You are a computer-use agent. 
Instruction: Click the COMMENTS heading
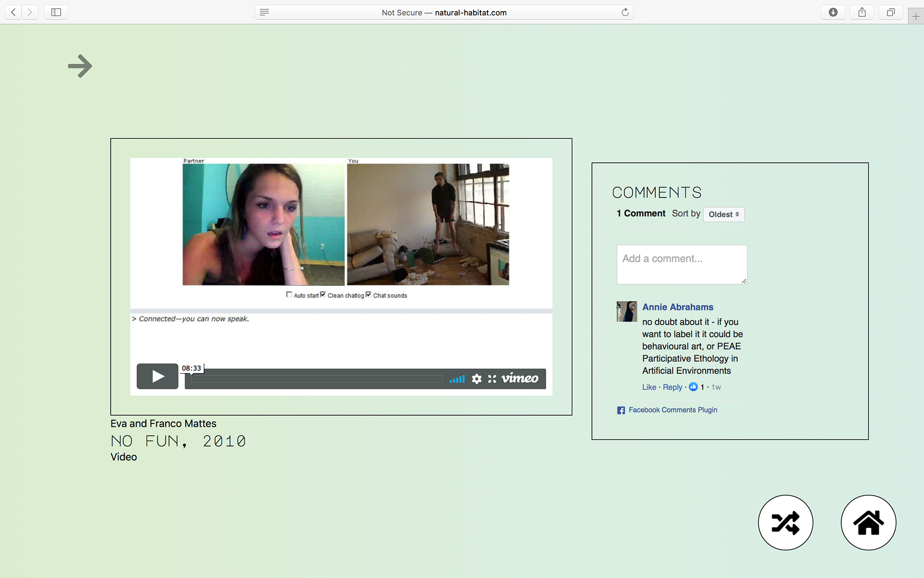(x=657, y=193)
